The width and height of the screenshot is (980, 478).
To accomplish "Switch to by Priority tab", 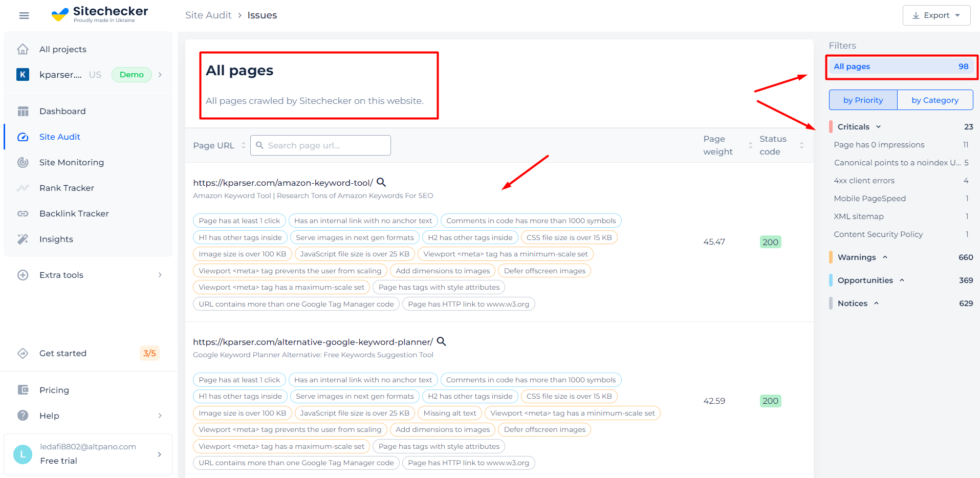I will (863, 100).
